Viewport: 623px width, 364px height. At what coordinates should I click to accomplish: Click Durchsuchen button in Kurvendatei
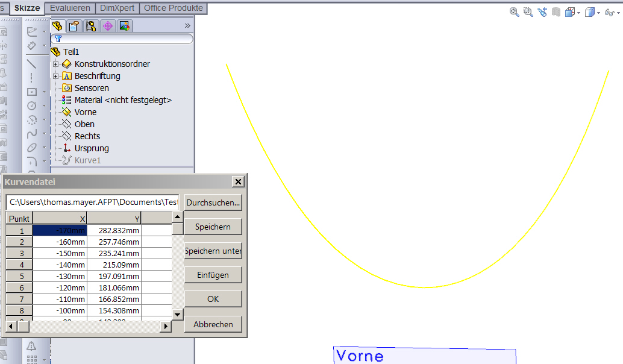tap(213, 202)
